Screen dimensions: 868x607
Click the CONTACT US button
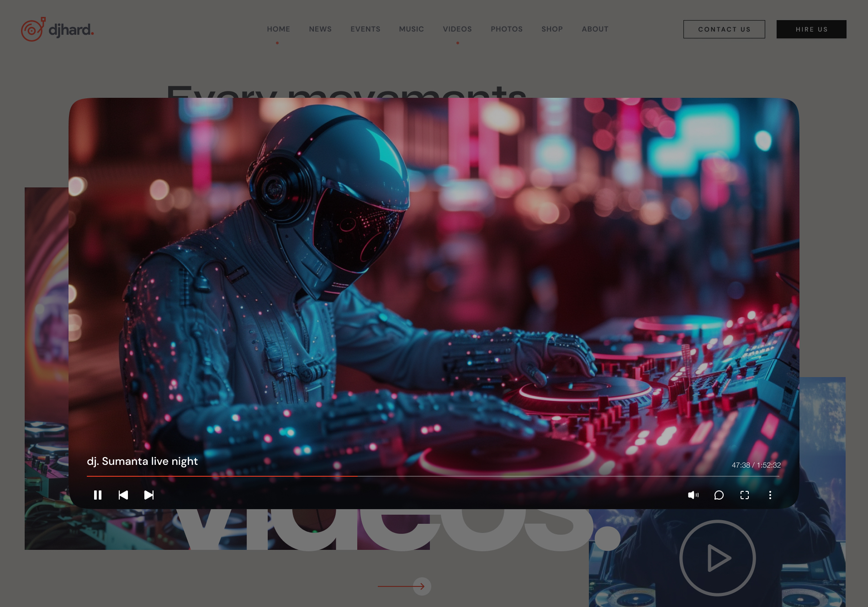click(724, 29)
